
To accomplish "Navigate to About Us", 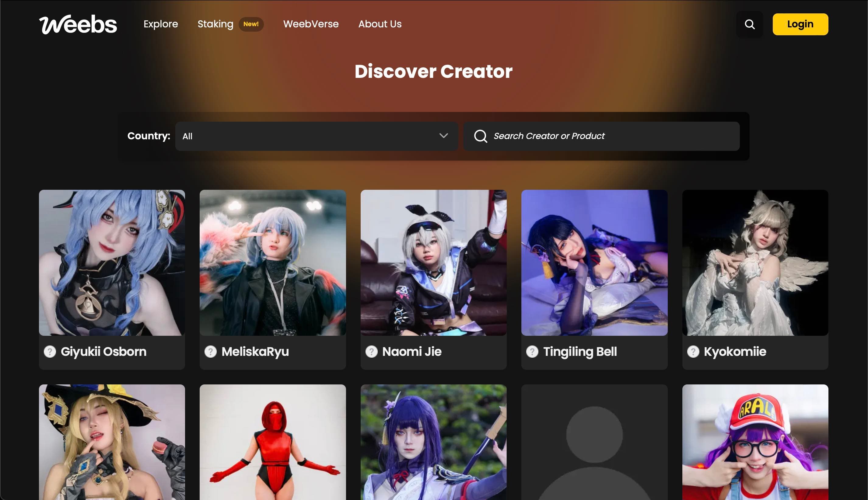I will click(x=380, y=24).
